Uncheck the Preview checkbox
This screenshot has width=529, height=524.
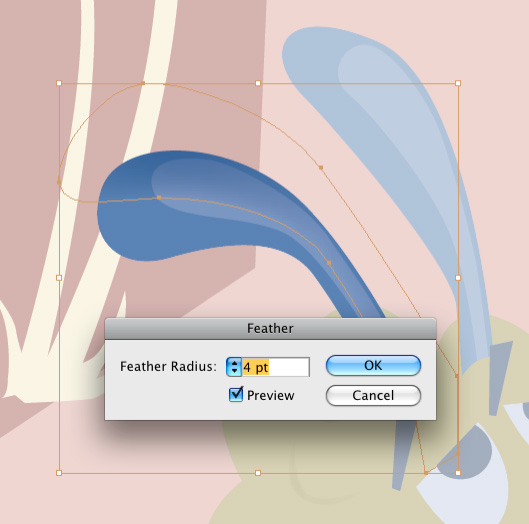pos(236,394)
